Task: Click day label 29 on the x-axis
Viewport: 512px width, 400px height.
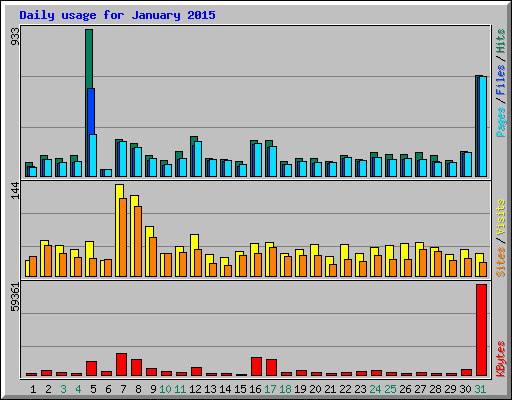Action: click(450, 389)
